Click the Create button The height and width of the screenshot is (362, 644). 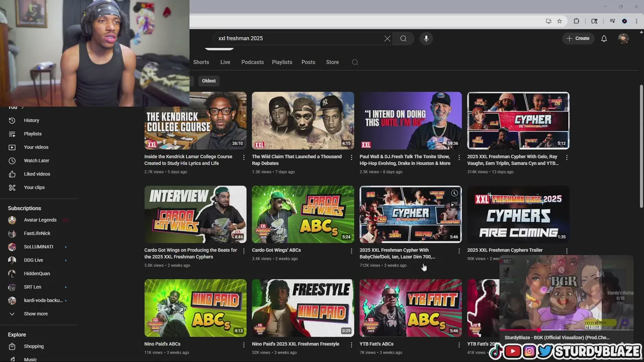click(578, 38)
